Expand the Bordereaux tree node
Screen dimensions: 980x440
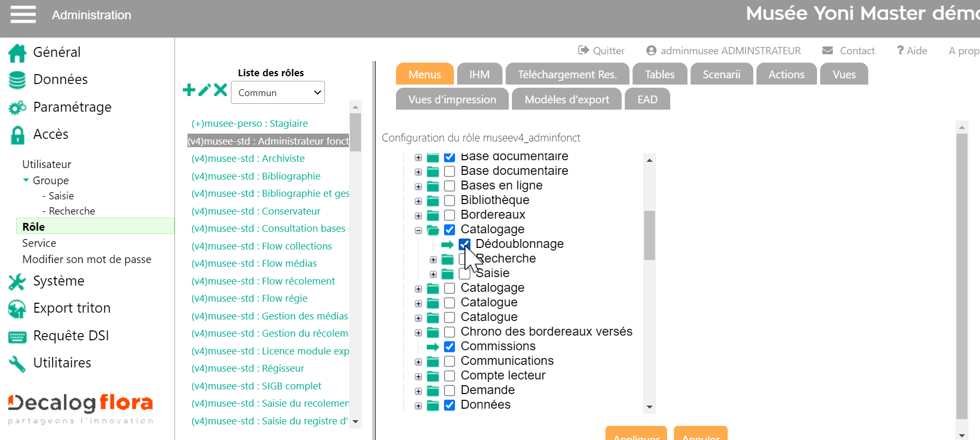point(418,216)
